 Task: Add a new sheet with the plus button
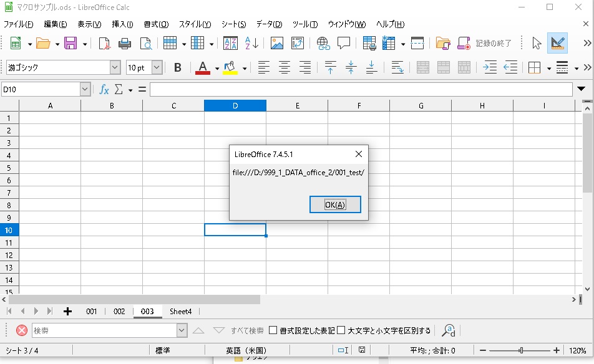67,312
